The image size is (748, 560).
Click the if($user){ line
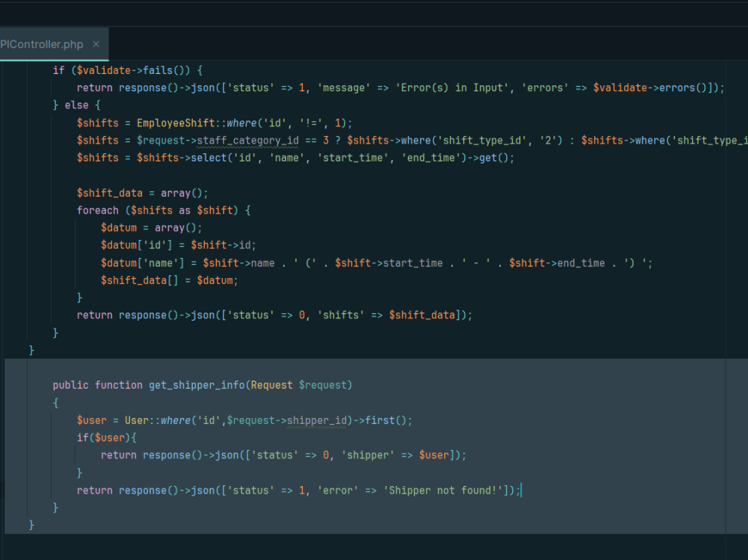(x=107, y=437)
